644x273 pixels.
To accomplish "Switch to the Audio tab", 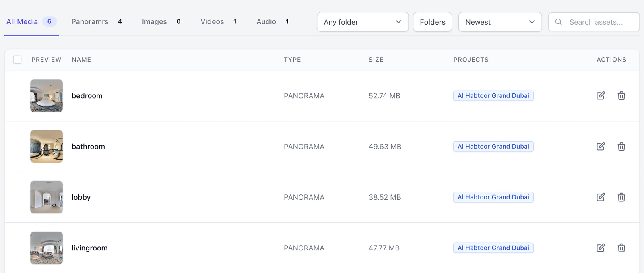I will [272, 21].
